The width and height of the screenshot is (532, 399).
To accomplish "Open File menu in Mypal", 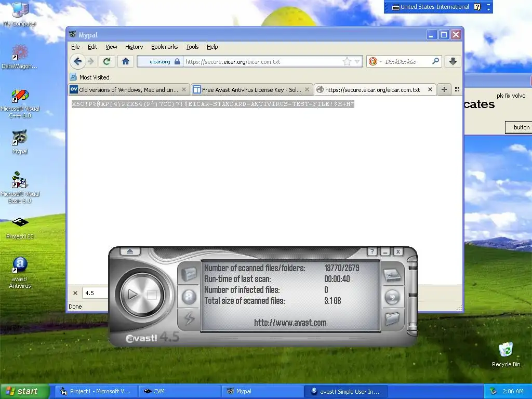I will coord(75,47).
